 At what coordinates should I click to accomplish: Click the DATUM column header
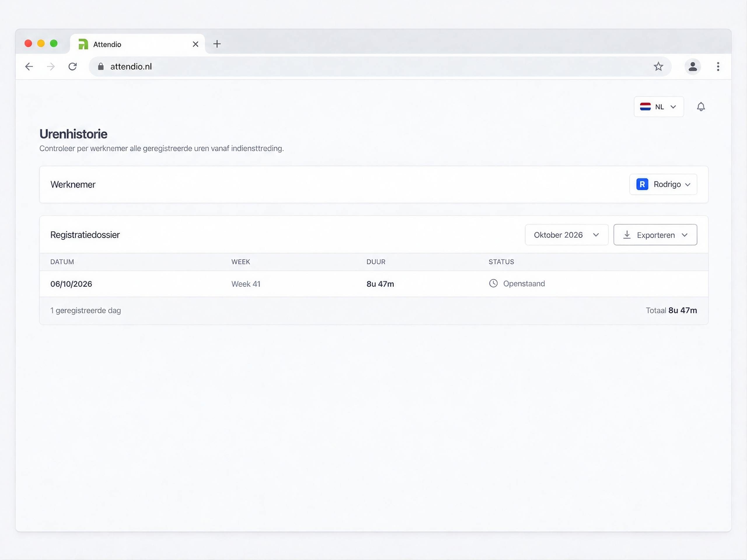[62, 262]
